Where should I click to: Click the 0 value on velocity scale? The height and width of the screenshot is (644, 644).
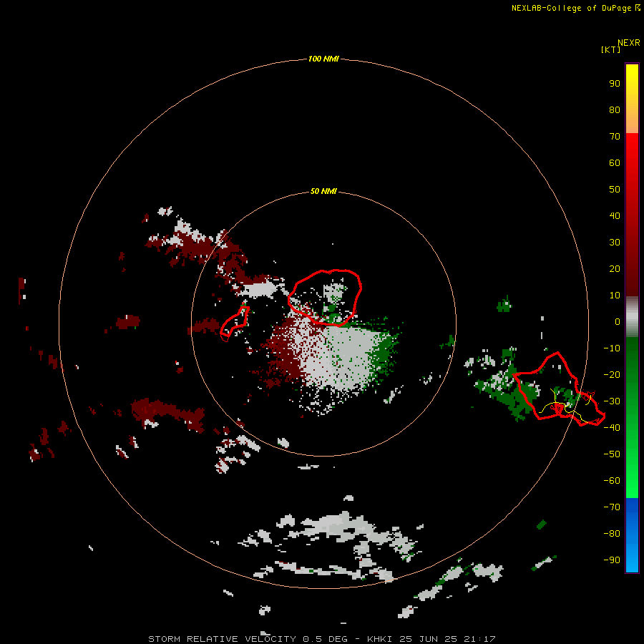click(617, 321)
